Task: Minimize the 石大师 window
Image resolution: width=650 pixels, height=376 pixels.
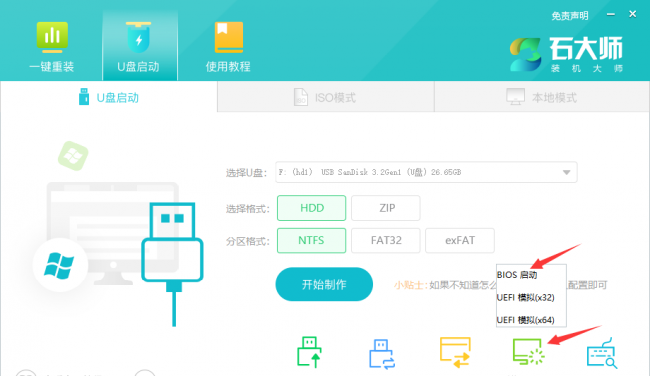Action: click(x=611, y=15)
